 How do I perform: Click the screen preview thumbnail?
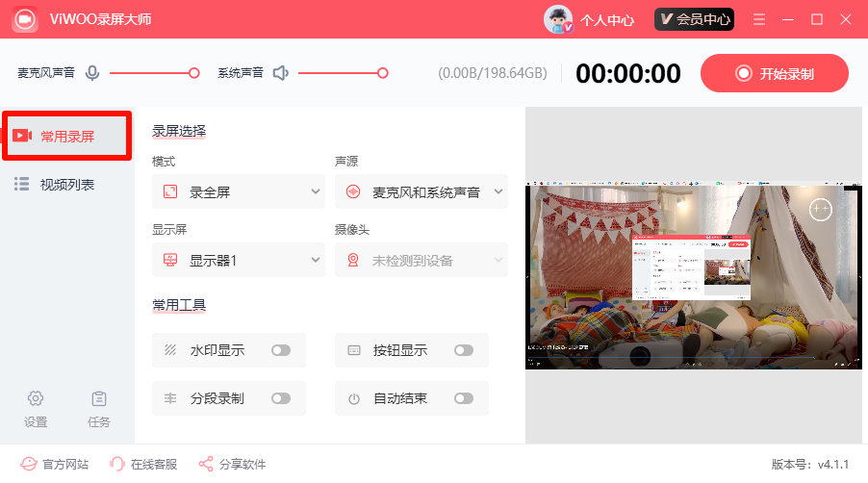pos(694,275)
